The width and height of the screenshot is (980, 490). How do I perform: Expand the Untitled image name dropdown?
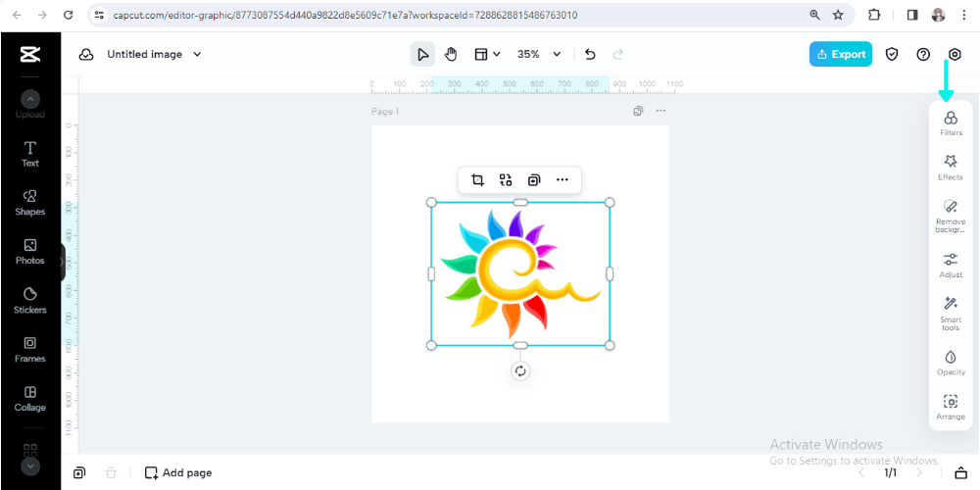[x=197, y=54]
